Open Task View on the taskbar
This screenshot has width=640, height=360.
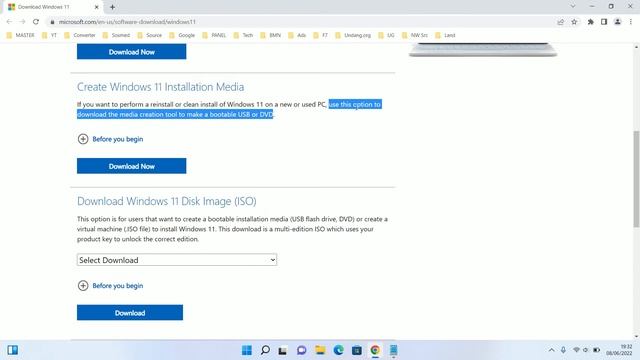click(282, 350)
